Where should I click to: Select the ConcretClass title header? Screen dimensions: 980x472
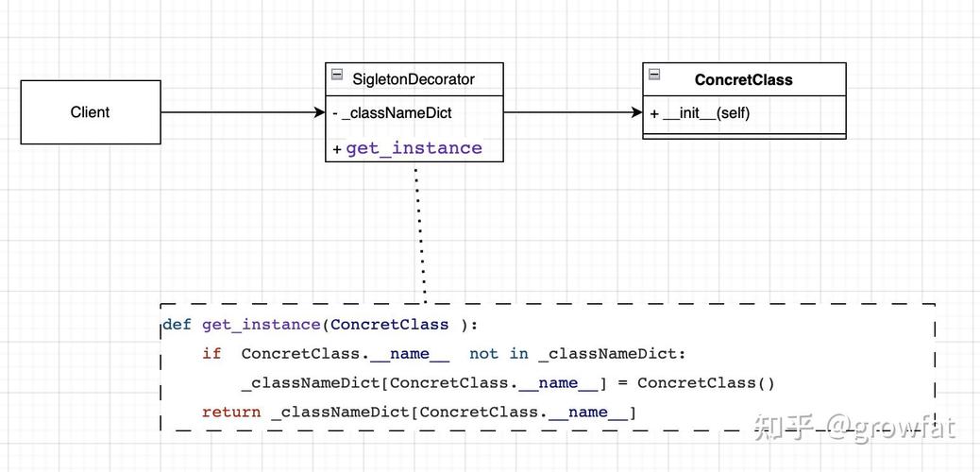[x=744, y=80]
